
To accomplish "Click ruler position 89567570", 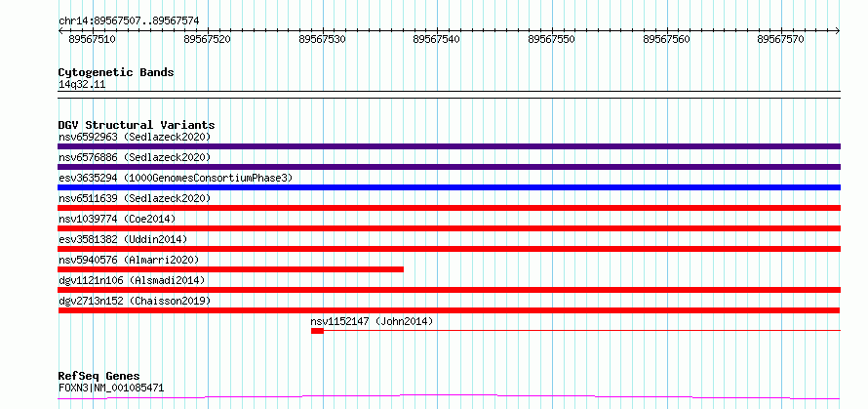I will tap(781, 39).
